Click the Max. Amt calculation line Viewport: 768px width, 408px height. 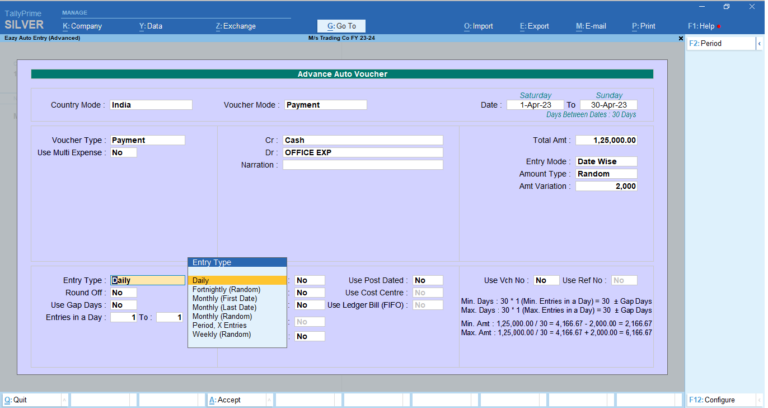tap(556, 333)
